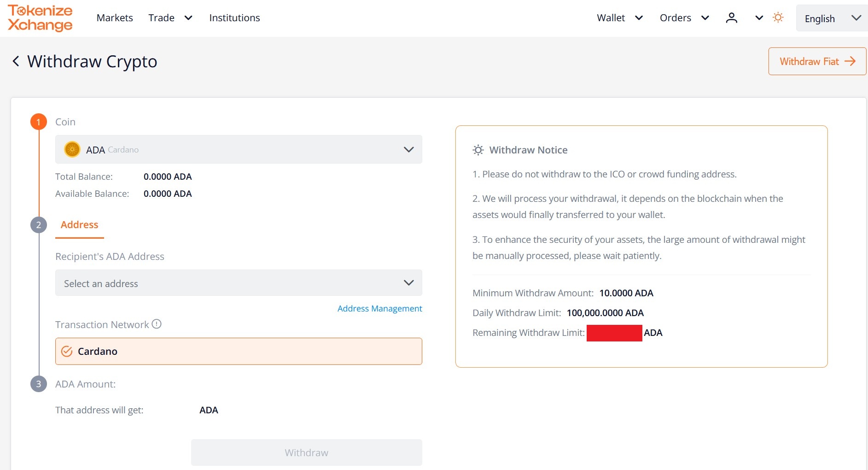Click the Withdraw Fiat button

pos(817,61)
